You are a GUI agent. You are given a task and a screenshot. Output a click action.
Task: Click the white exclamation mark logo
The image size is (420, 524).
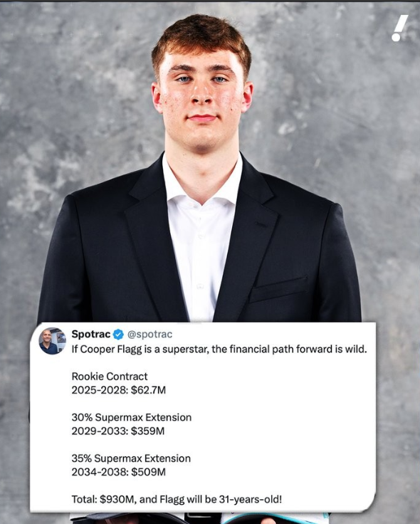tap(400, 28)
